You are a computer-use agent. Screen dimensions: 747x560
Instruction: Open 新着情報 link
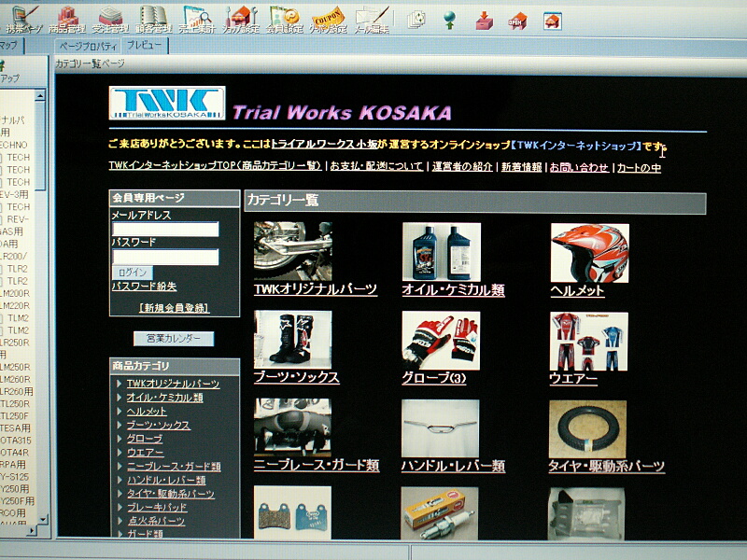(522, 167)
